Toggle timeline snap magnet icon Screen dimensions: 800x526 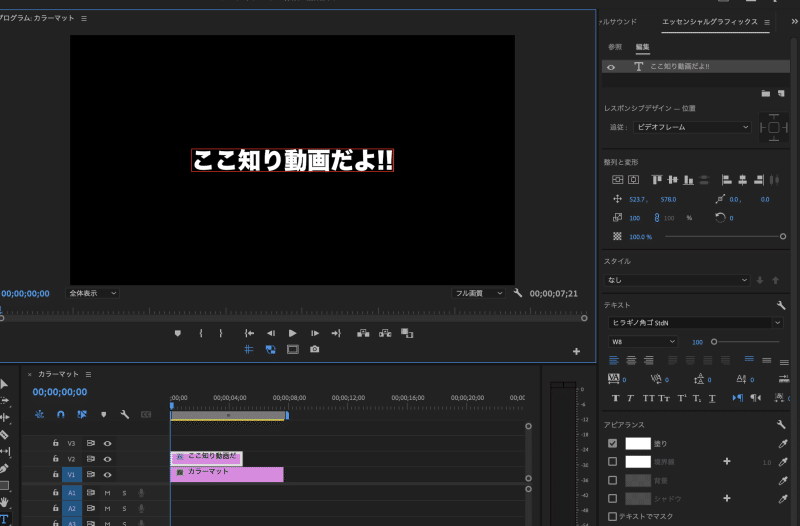pos(61,414)
